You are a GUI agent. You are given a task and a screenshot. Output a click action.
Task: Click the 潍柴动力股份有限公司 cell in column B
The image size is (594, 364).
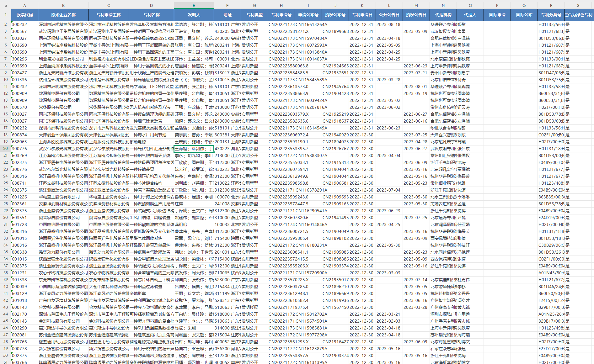(63, 252)
